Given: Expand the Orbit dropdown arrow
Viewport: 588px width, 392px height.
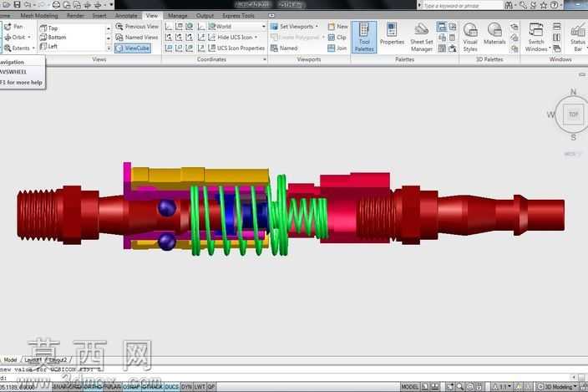Looking at the screenshot, I should [x=29, y=37].
